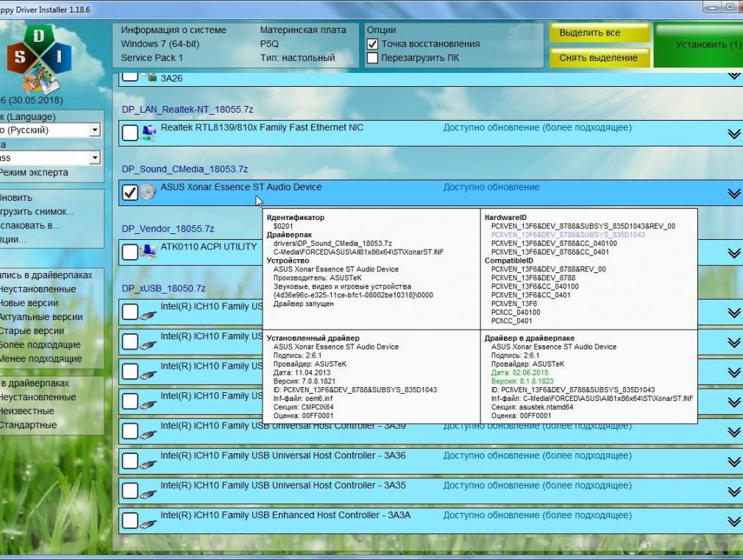This screenshot has width=743, height=560.
Task: Click 'Intel(R) ICH10 Family USB Enhanced Host Controller - 3A3A' name
Action: coord(285,515)
